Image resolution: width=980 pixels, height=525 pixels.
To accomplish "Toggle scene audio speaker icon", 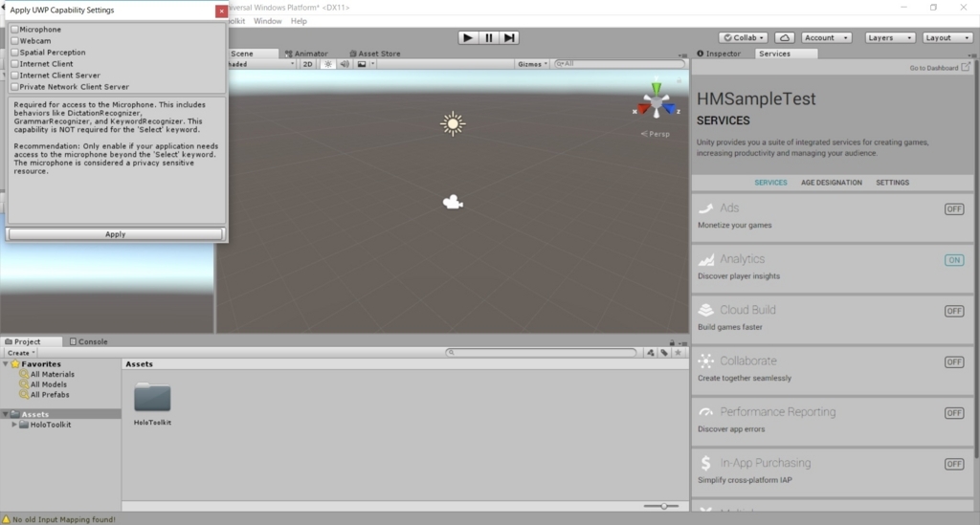I will 345,64.
